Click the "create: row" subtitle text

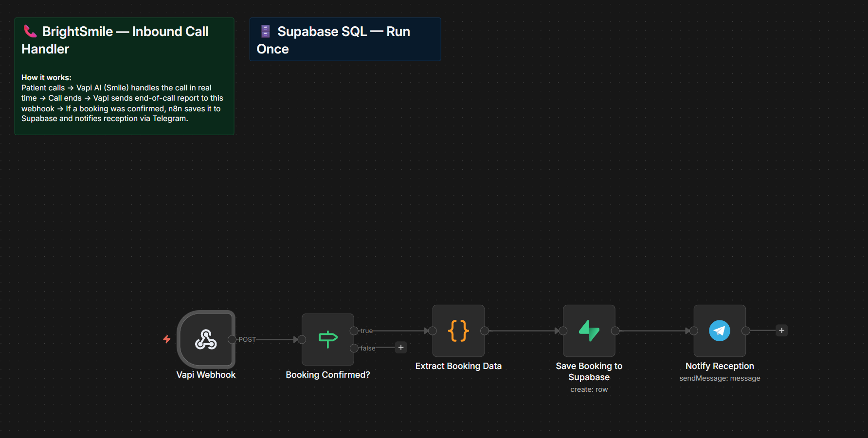point(589,389)
